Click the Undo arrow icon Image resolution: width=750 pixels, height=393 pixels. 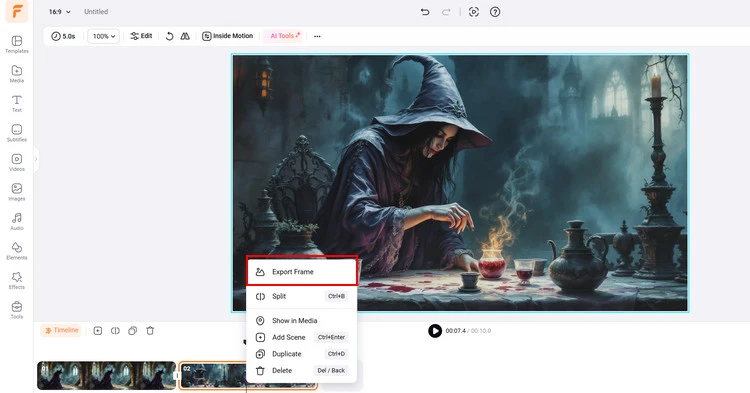[425, 12]
